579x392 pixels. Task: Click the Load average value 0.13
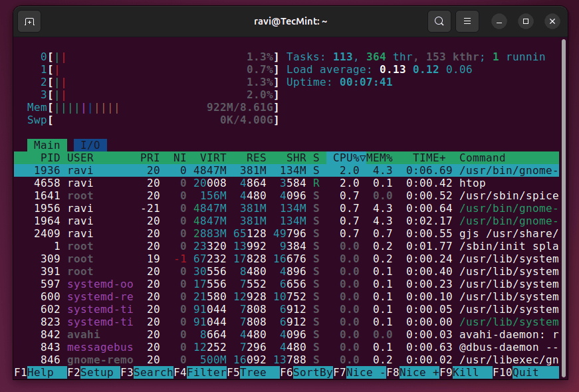[x=392, y=69]
